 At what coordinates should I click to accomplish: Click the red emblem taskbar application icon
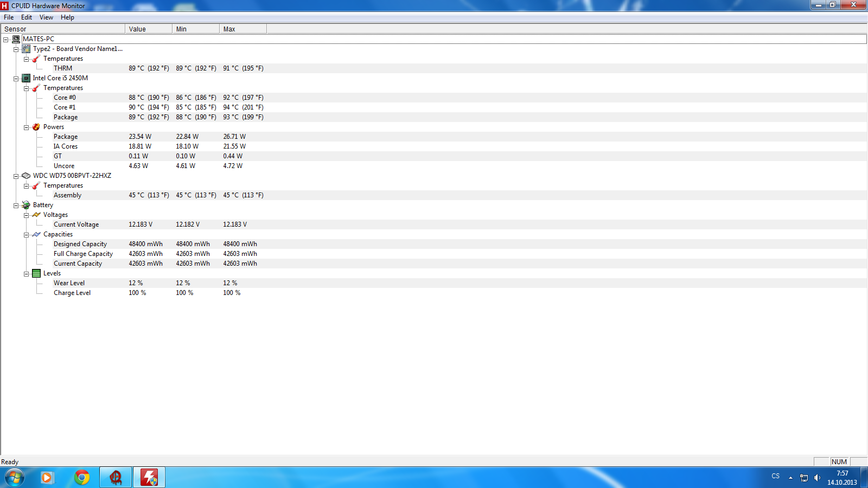click(116, 478)
